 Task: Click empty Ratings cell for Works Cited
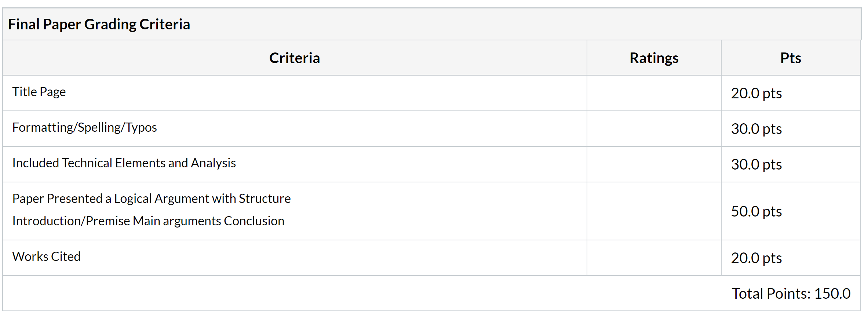tap(654, 258)
